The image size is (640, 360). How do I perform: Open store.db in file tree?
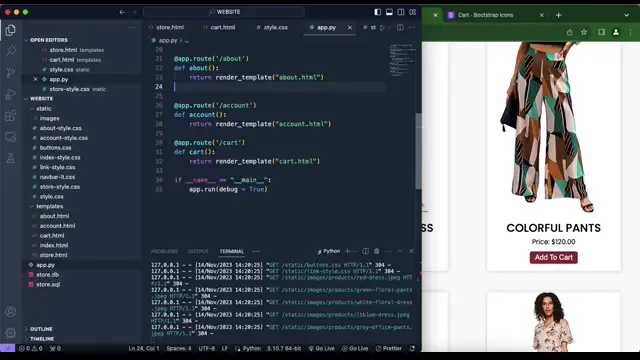click(x=47, y=275)
